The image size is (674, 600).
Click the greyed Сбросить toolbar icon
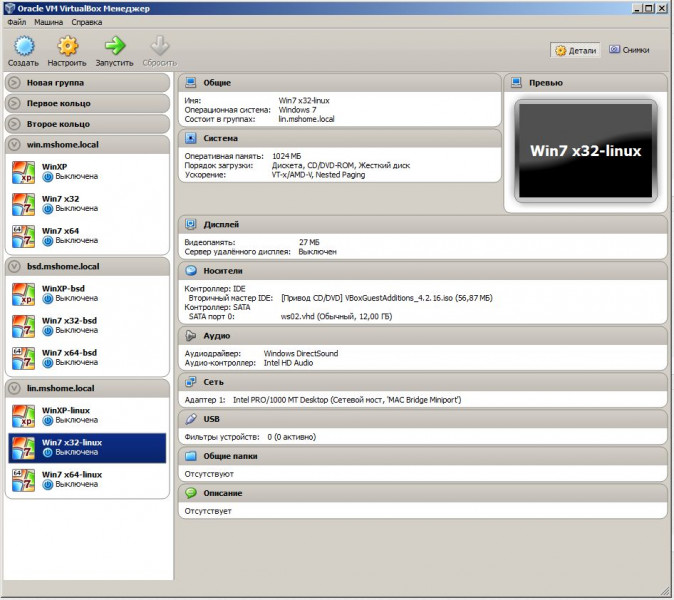pyautogui.click(x=160, y=46)
